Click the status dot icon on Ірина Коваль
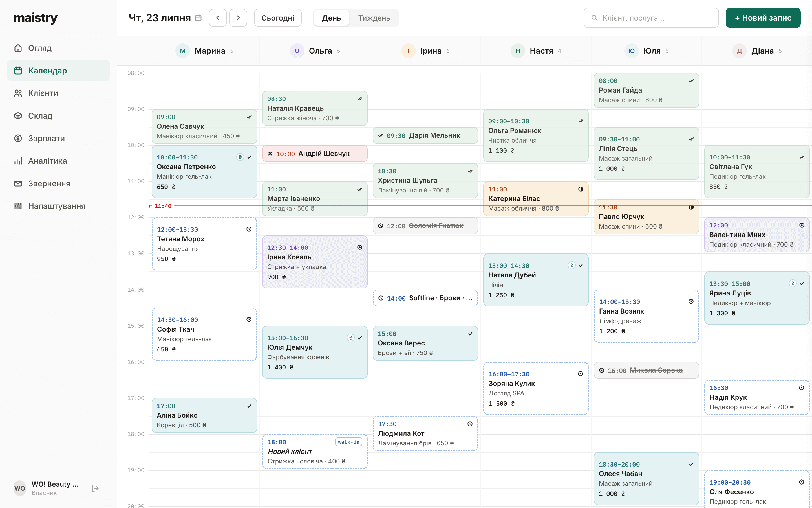This screenshot has width=812, height=508. 360,247
